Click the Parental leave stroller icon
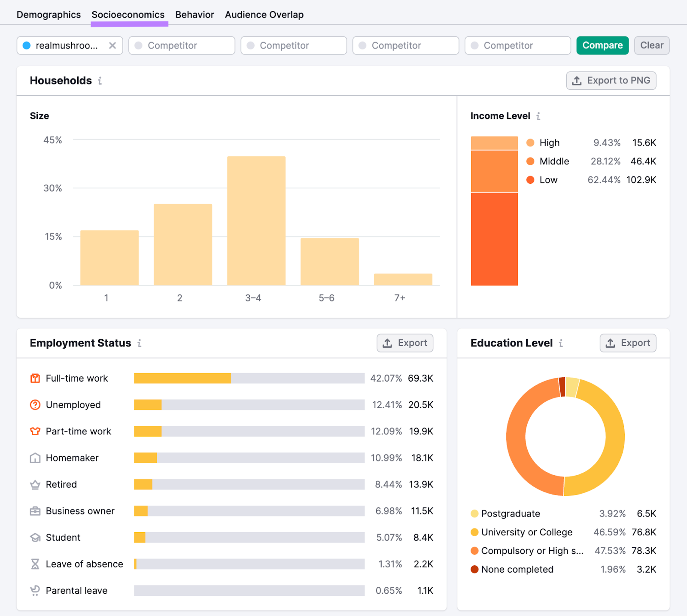The width and height of the screenshot is (687, 616). [35, 591]
